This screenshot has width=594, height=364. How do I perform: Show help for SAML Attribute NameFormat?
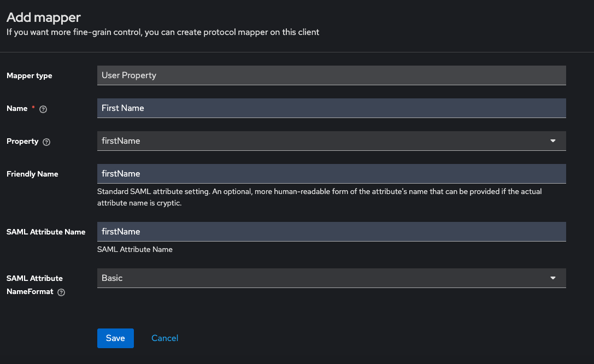pyautogui.click(x=61, y=292)
